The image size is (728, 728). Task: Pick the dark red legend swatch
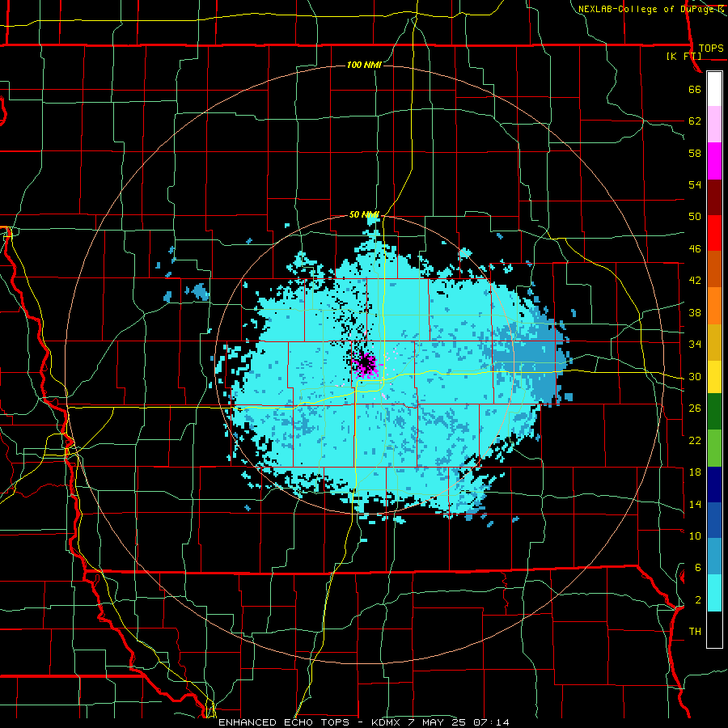[x=714, y=197]
